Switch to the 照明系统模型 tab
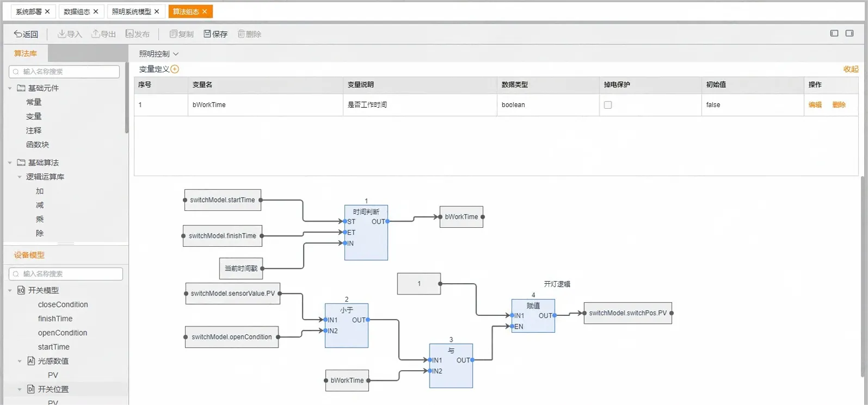This screenshot has height=405, width=868. [131, 11]
